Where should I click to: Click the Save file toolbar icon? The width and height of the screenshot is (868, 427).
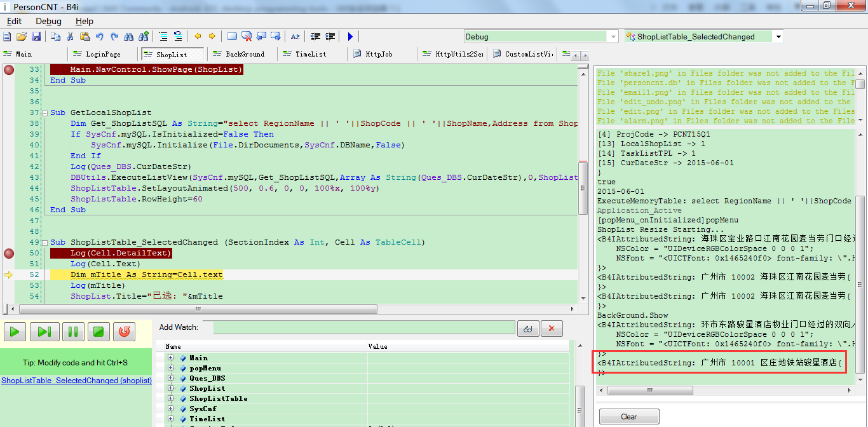click(35, 37)
